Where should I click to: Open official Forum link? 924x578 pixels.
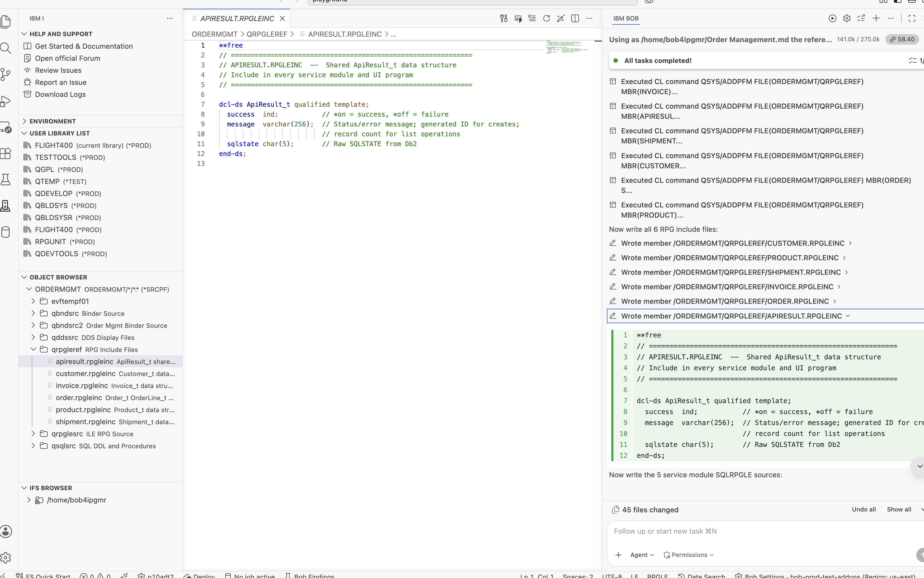67,58
